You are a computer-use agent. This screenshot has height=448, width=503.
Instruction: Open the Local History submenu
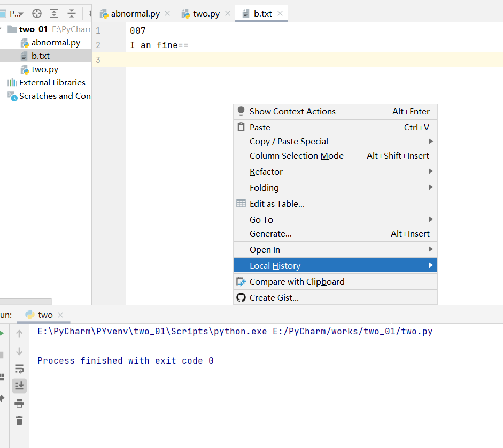[x=335, y=266]
